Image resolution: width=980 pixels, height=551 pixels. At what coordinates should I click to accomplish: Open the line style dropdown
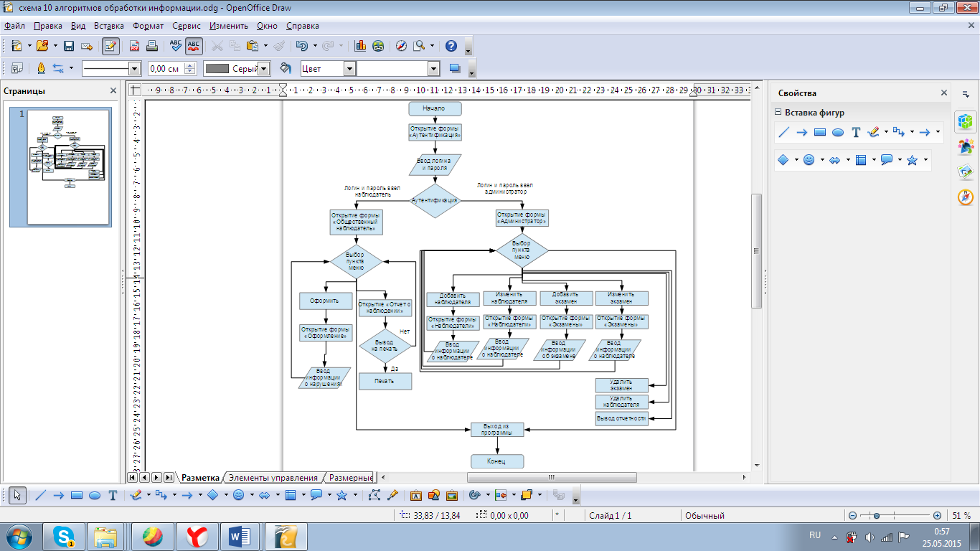click(134, 69)
